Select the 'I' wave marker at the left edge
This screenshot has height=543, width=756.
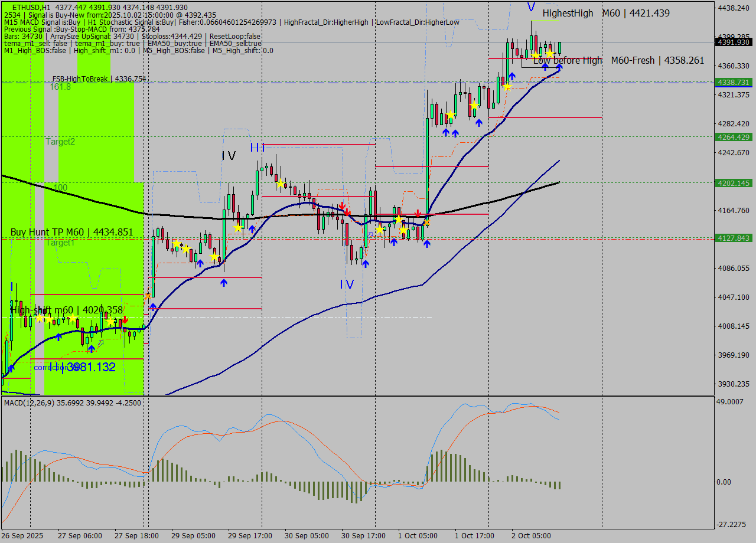(11, 287)
